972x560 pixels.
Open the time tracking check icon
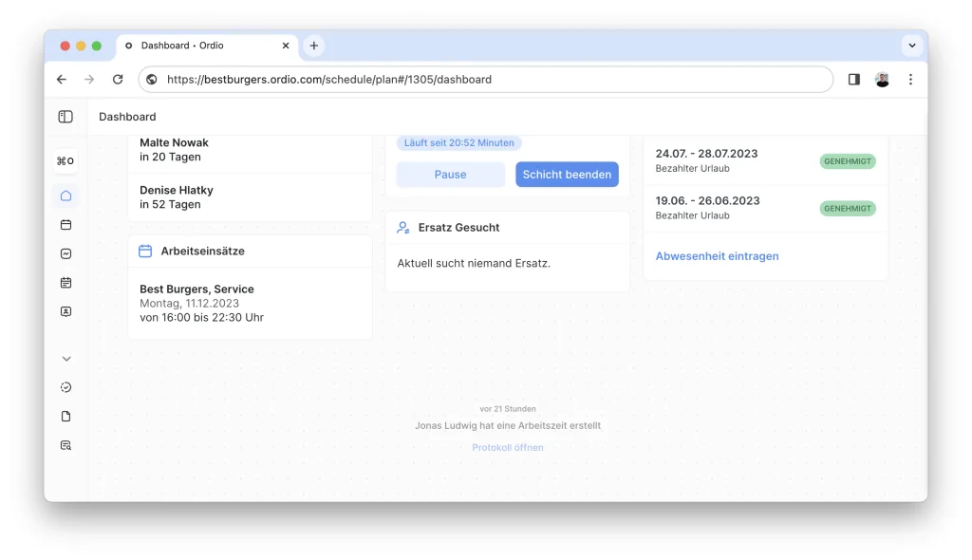pos(65,387)
